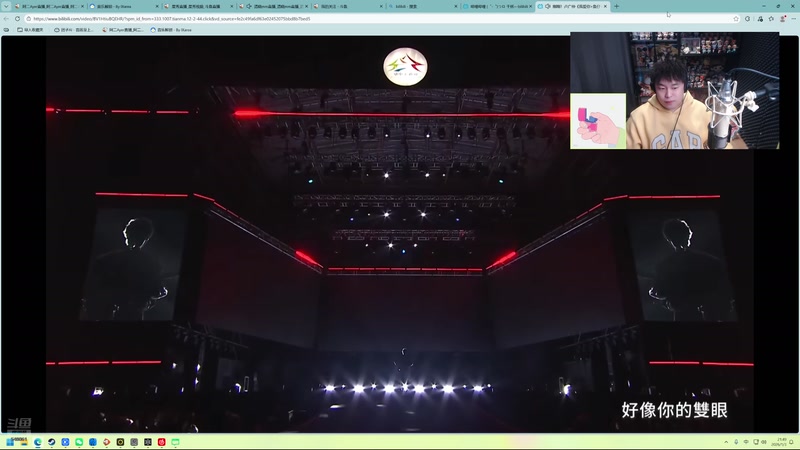Open the By Maree bookmark
This screenshot has width=800, height=450.
pyautogui.click(x=171, y=30)
